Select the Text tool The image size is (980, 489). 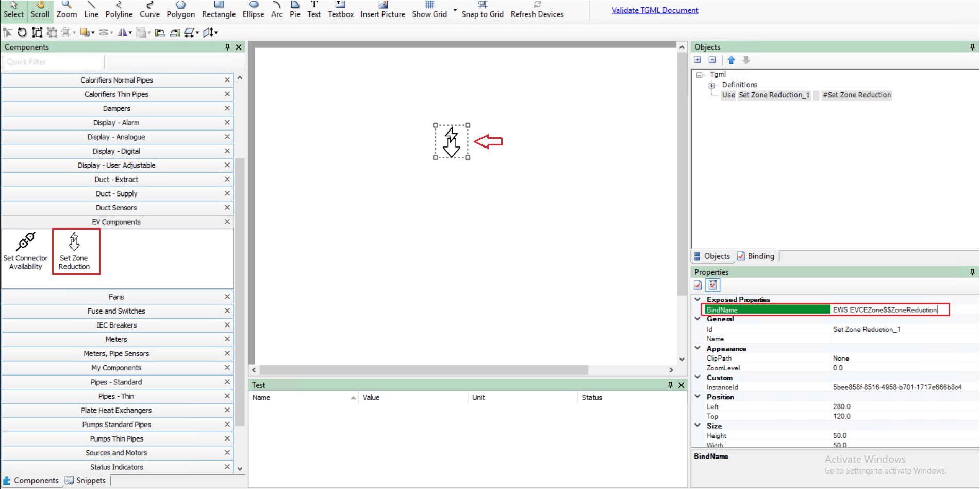(314, 10)
